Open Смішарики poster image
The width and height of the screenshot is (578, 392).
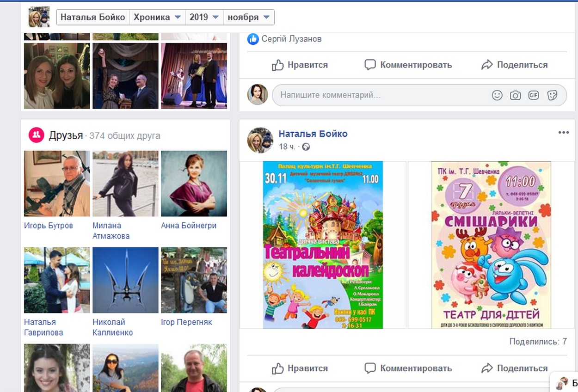491,245
